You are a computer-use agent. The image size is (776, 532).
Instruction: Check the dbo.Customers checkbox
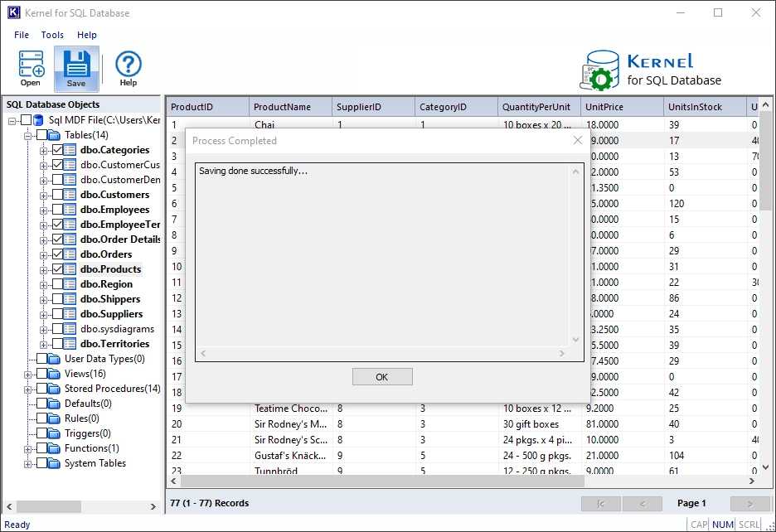tap(57, 194)
